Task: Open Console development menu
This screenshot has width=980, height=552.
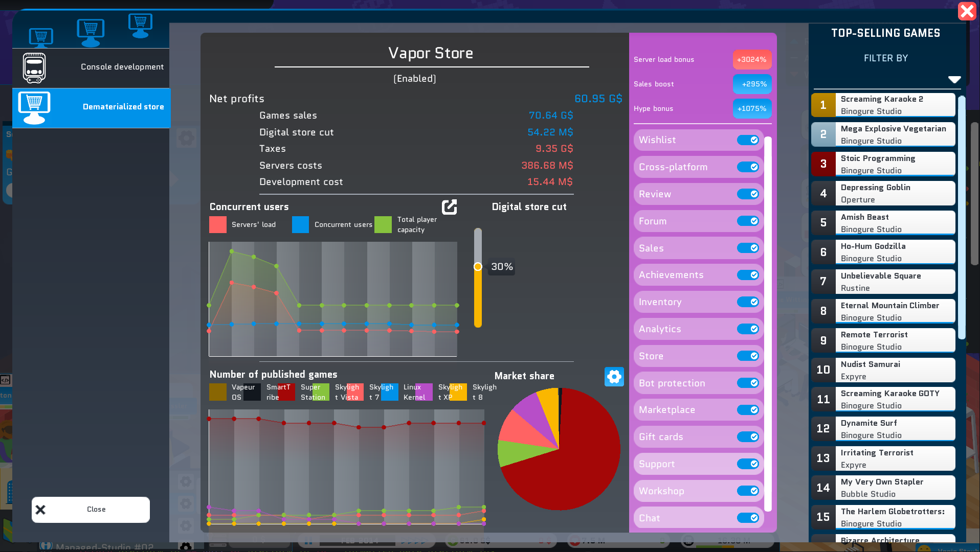Action: tap(91, 67)
